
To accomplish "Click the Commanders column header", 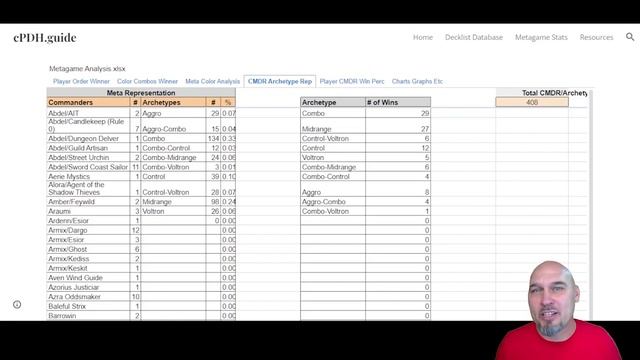I will [x=88, y=102].
